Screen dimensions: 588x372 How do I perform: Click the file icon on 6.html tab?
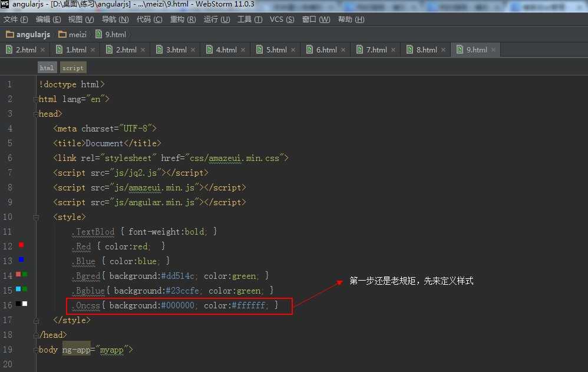[x=309, y=50]
